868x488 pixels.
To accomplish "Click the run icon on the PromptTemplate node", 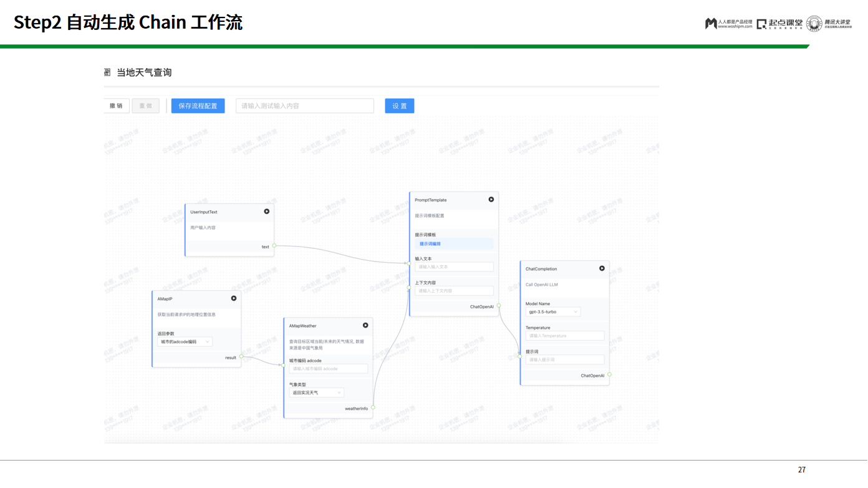I will pos(492,200).
